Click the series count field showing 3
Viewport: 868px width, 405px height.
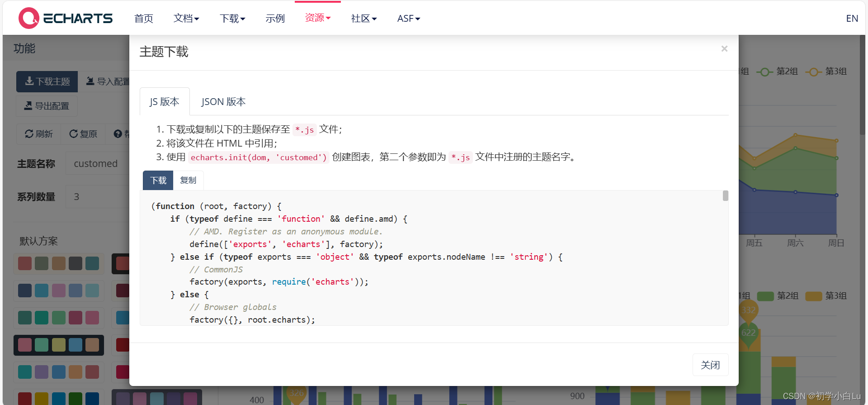[x=98, y=196]
